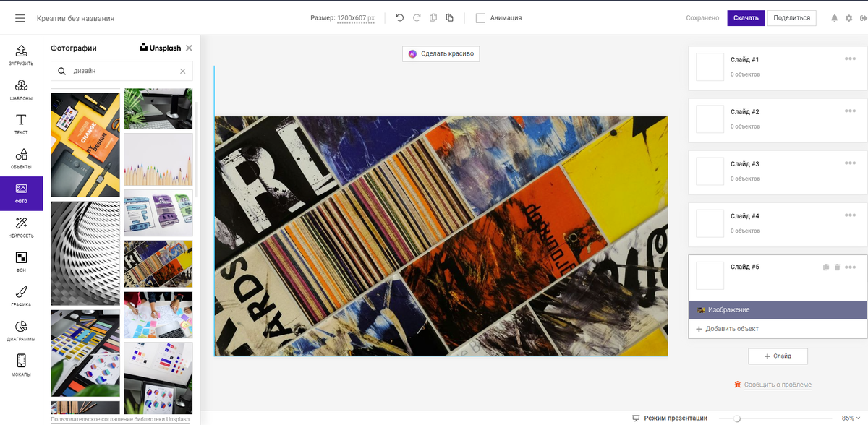The width and height of the screenshot is (868, 425).
Task: Select Слайд #1 thumbnail
Action: 710,66
